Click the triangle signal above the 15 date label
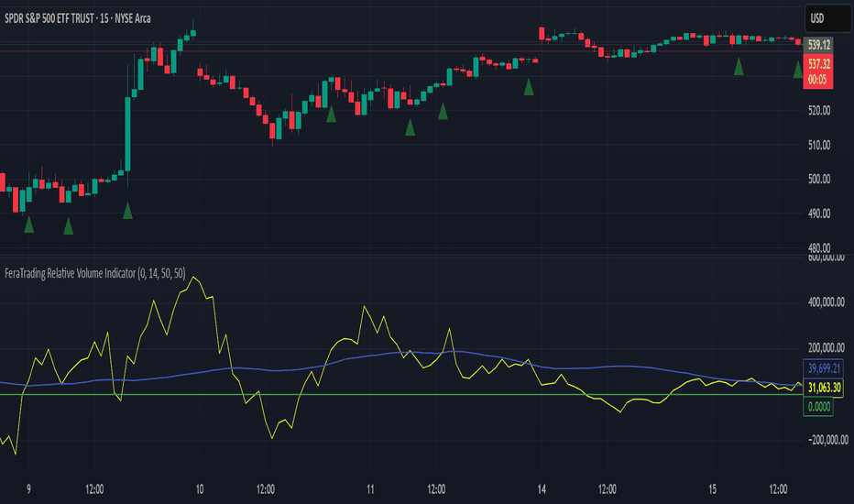 coord(739,67)
